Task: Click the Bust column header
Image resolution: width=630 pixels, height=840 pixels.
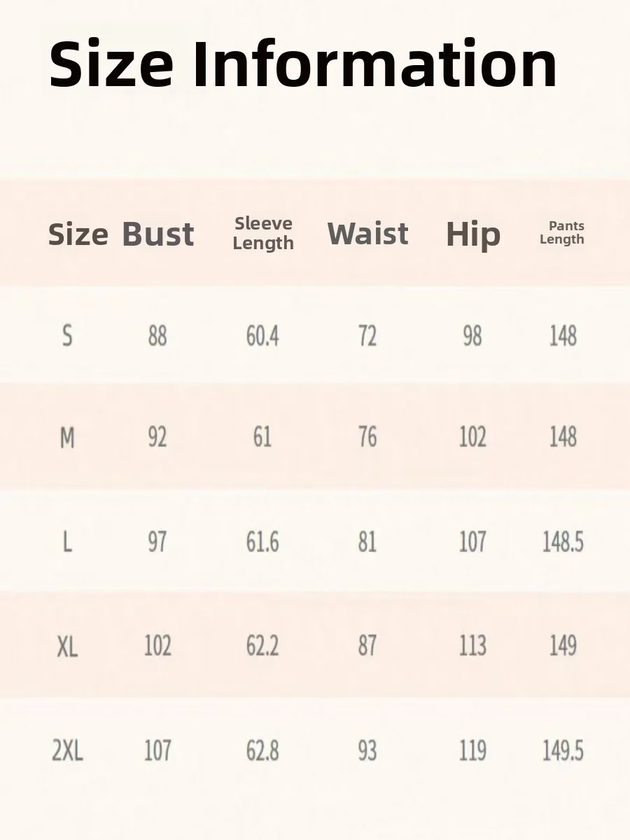Action: 157,234
